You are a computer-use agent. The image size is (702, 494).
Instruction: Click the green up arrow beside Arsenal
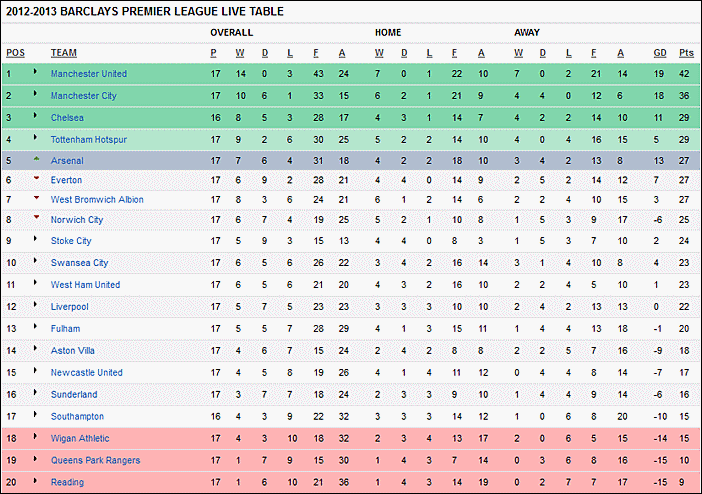(36, 159)
